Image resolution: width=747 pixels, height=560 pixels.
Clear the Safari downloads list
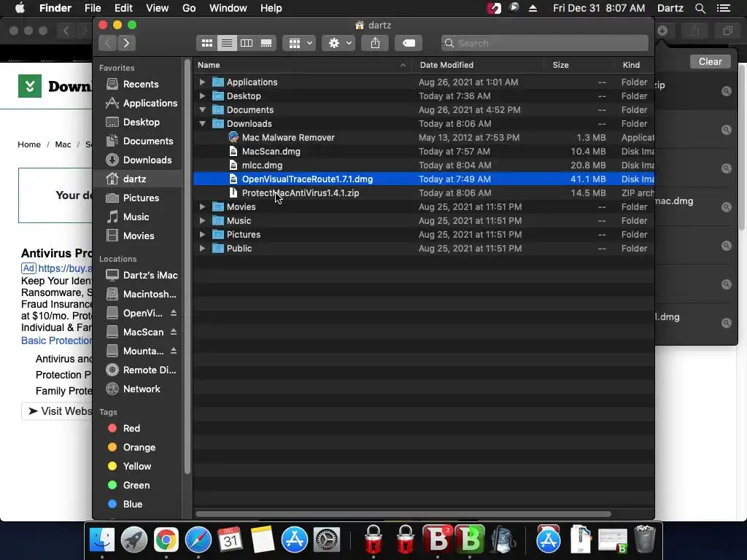click(710, 61)
